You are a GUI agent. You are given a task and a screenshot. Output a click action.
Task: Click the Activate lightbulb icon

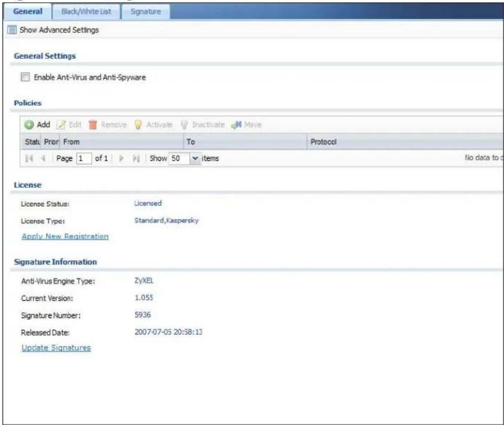[x=138, y=125]
